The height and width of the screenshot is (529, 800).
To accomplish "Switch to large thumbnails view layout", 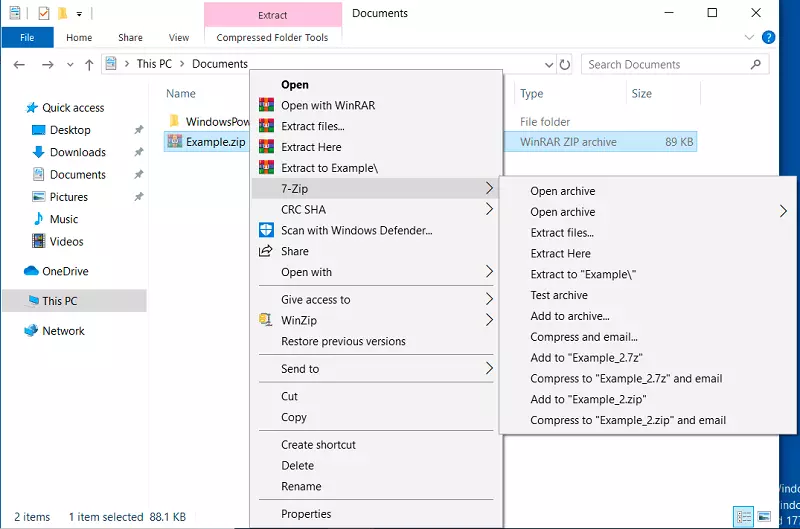I will click(x=764, y=517).
